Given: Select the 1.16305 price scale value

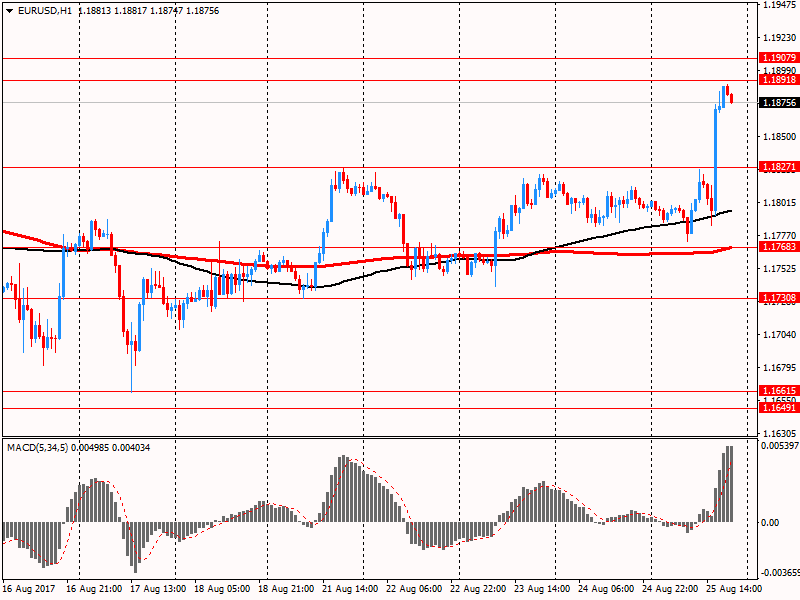Looking at the screenshot, I should click(x=780, y=434).
